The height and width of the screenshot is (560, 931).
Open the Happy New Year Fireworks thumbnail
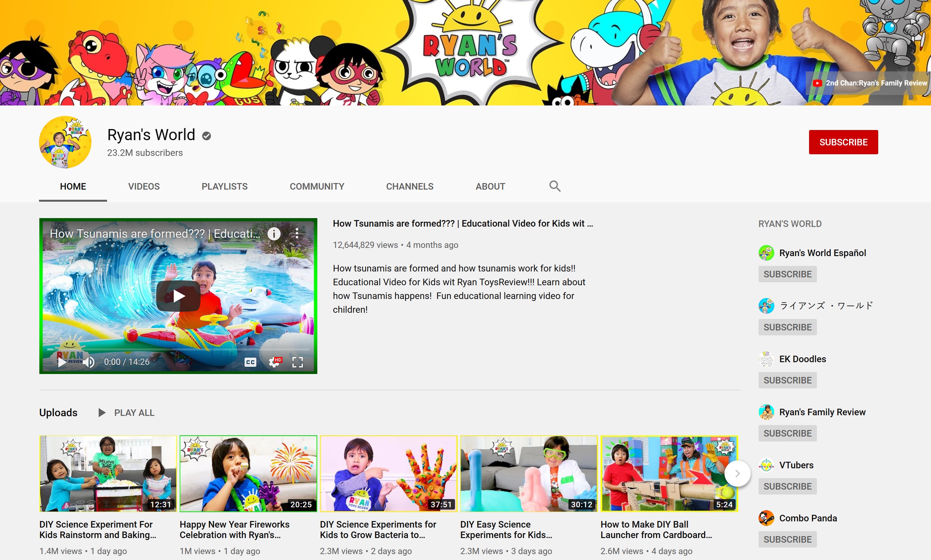[x=248, y=473]
